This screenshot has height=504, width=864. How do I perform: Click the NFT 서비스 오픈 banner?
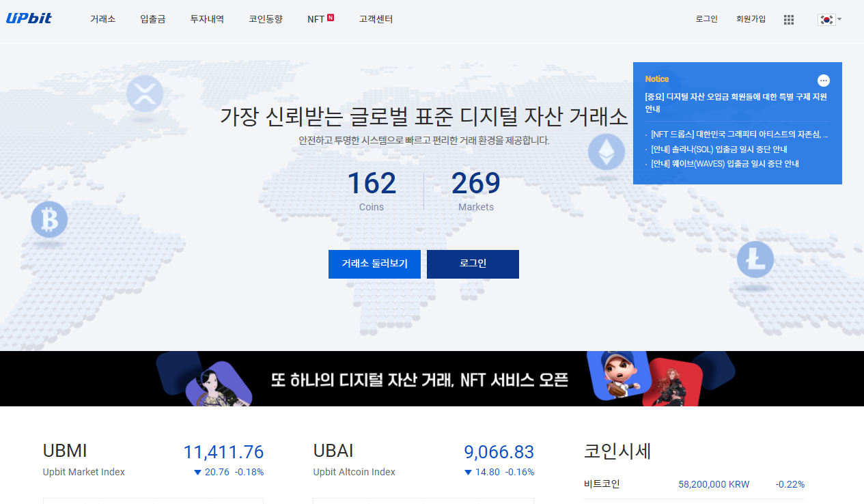(432, 379)
